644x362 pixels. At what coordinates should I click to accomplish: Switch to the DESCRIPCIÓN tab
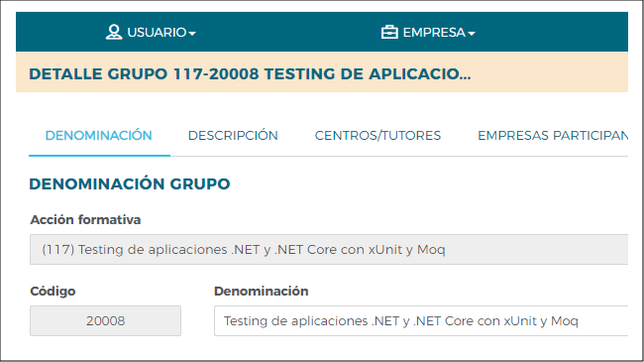point(233,135)
